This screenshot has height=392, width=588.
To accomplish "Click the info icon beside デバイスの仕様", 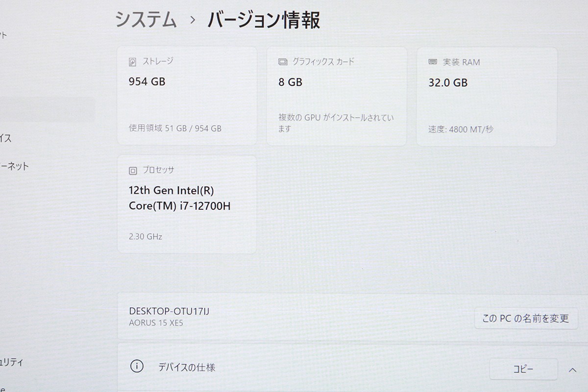I will coord(137,367).
